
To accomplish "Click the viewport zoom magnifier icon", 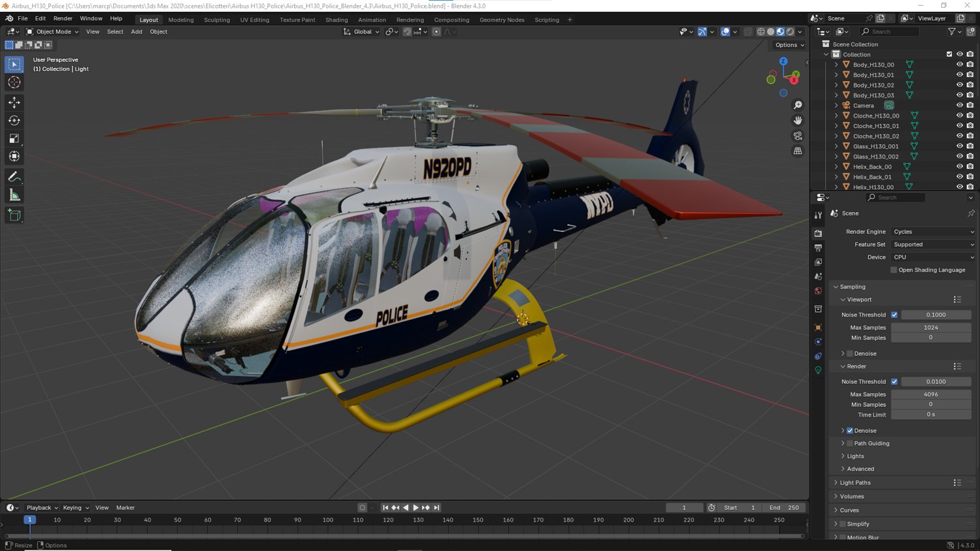I will coord(798,105).
